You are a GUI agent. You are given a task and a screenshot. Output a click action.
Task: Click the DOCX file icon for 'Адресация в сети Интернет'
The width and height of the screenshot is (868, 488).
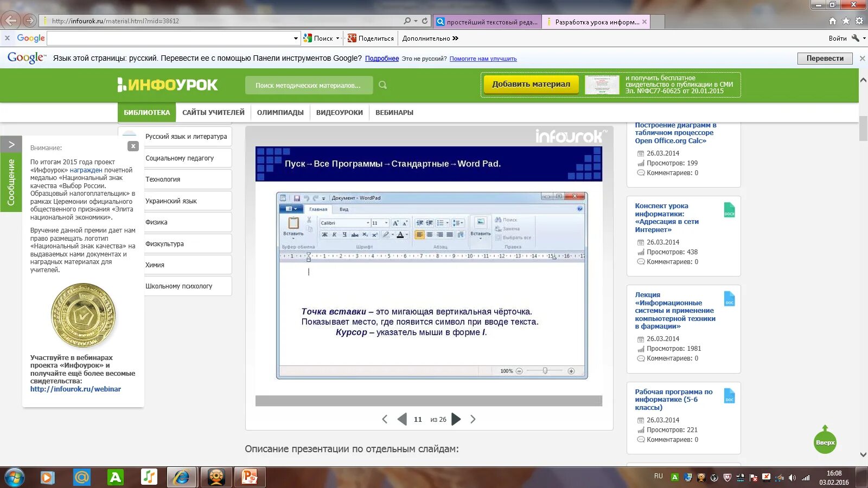[730, 210]
